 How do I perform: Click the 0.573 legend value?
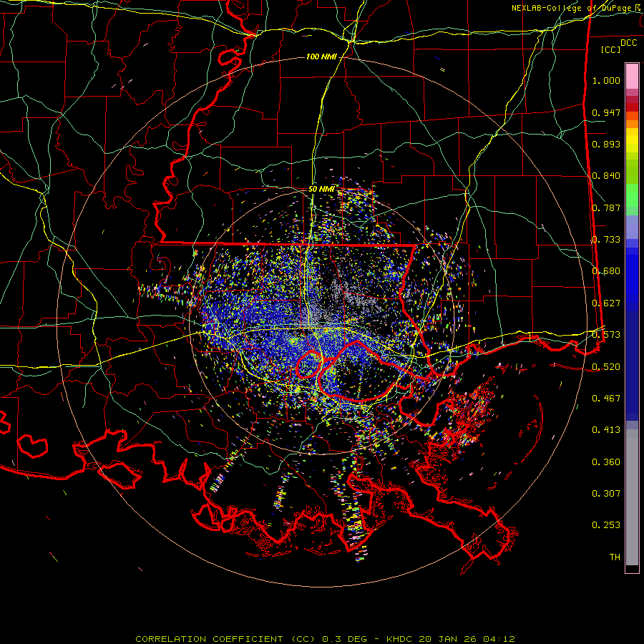click(x=606, y=335)
